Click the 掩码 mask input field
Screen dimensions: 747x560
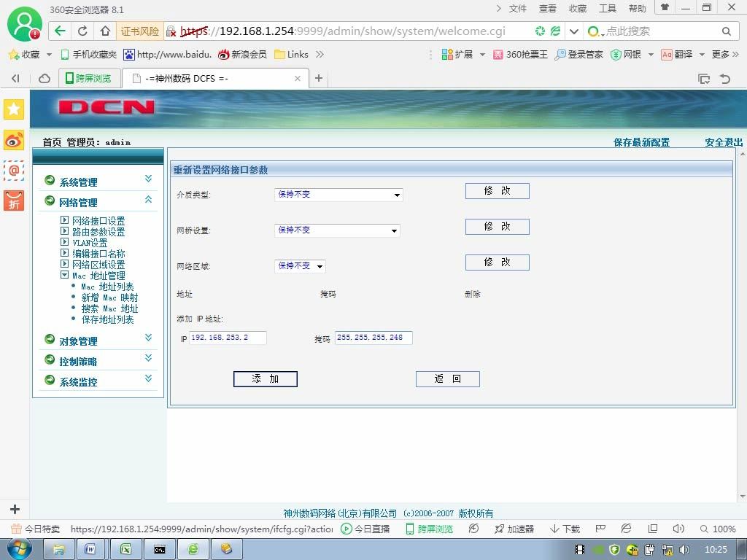[x=373, y=338]
